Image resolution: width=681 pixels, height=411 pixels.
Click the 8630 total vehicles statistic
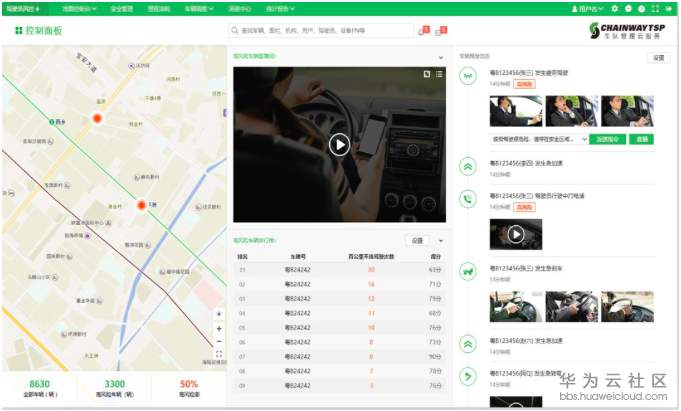(x=40, y=388)
